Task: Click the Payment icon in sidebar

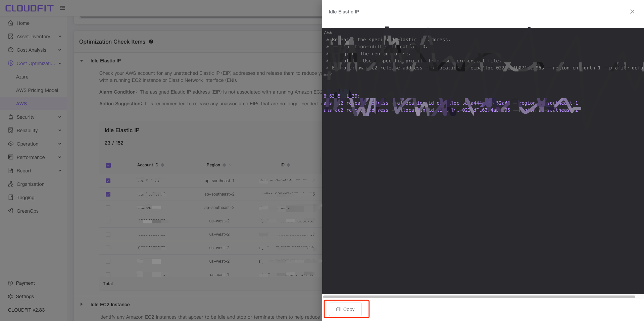Action: point(10,283)
